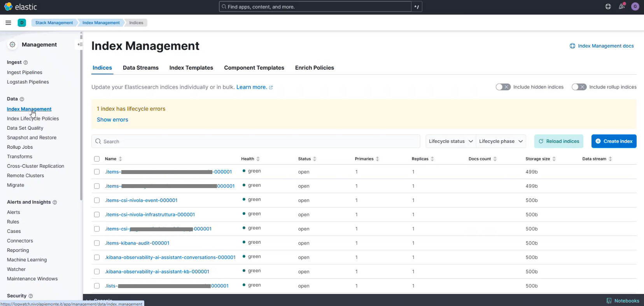Sort the table by Storage size column
Viewport: 644px width, 306px height.
tap(541, 159)
